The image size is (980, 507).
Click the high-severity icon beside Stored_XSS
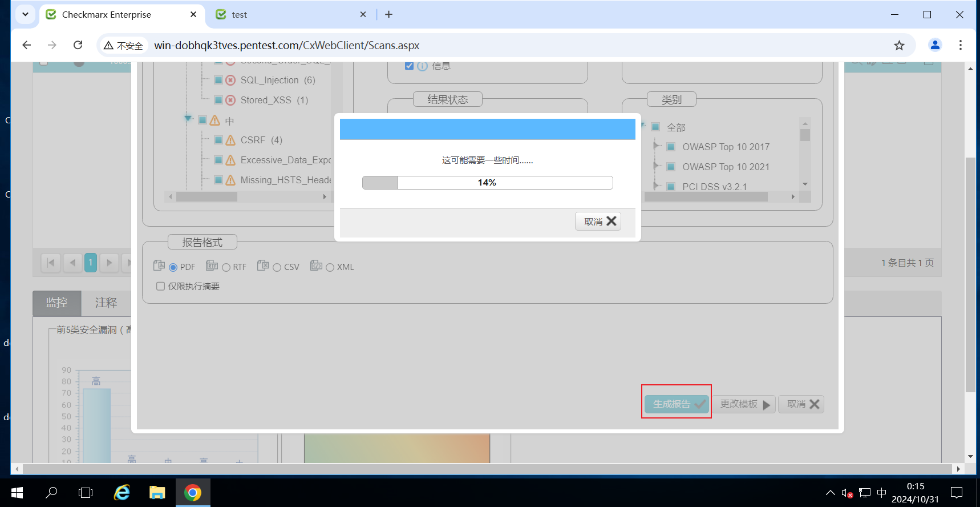click(230, 100)
